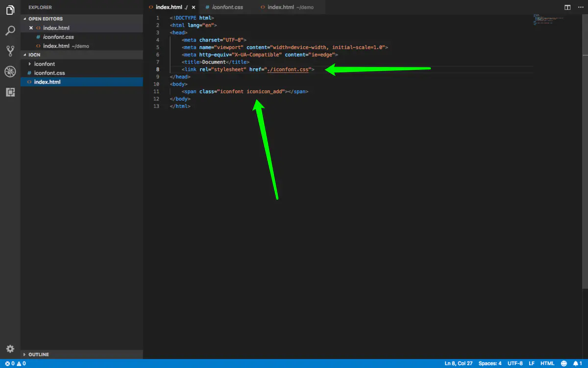Screen dimensions: 588x368
Task: Select iconfont.css in the file tree
Action: [49, 73]
